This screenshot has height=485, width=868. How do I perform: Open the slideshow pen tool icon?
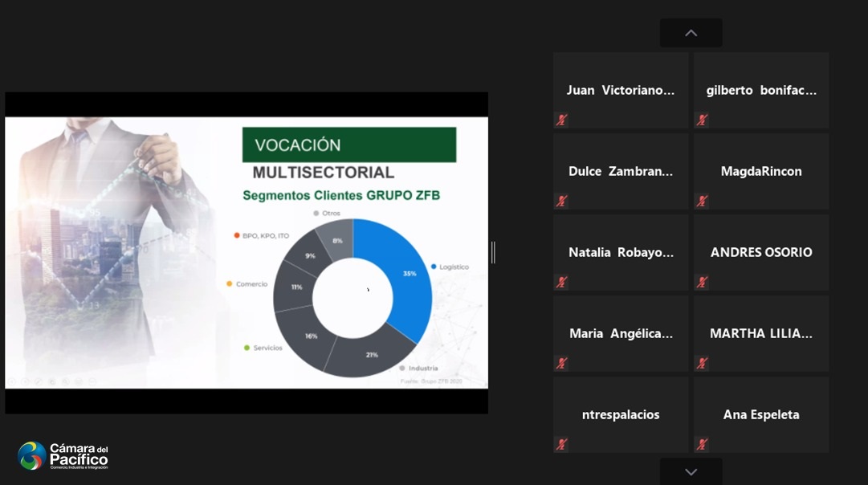(39, 381)
